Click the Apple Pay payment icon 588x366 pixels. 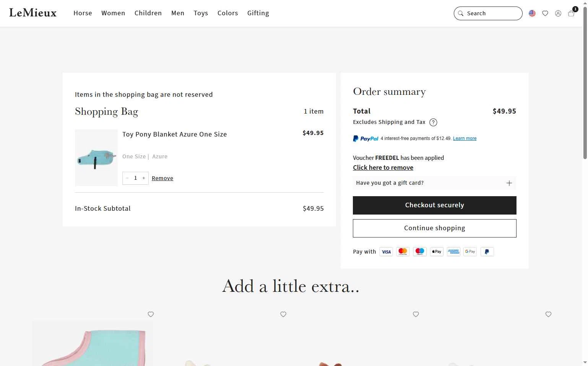[x=437, y=252]
